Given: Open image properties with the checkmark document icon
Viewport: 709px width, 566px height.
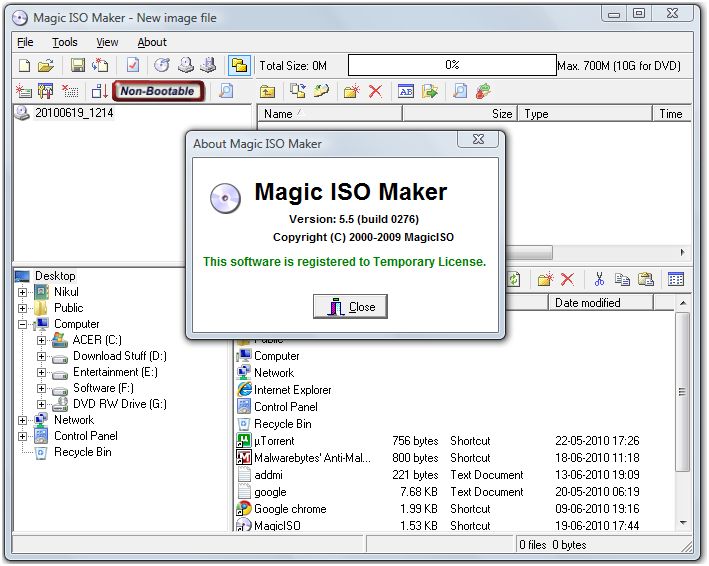Looking at the screenshot, I should pyautogui.click(x=132, y=66).
